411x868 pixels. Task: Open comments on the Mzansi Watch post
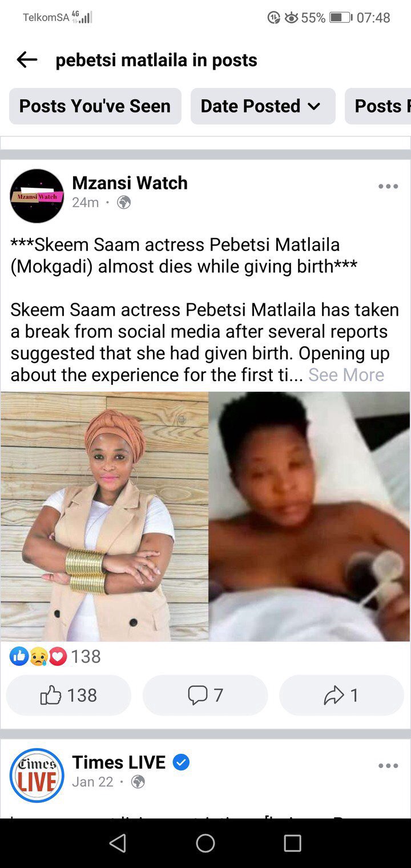click(x=205, y=695)
